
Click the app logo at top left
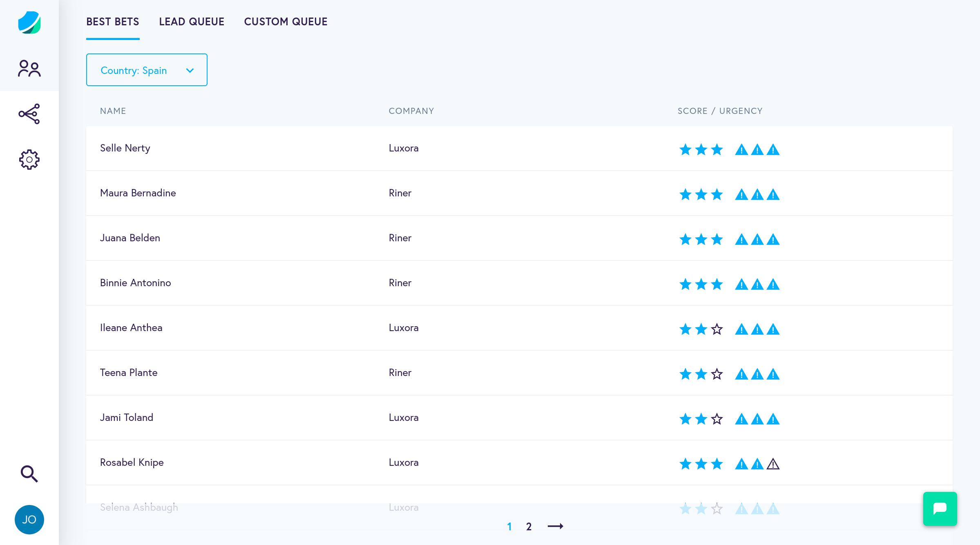click(29, 22)
